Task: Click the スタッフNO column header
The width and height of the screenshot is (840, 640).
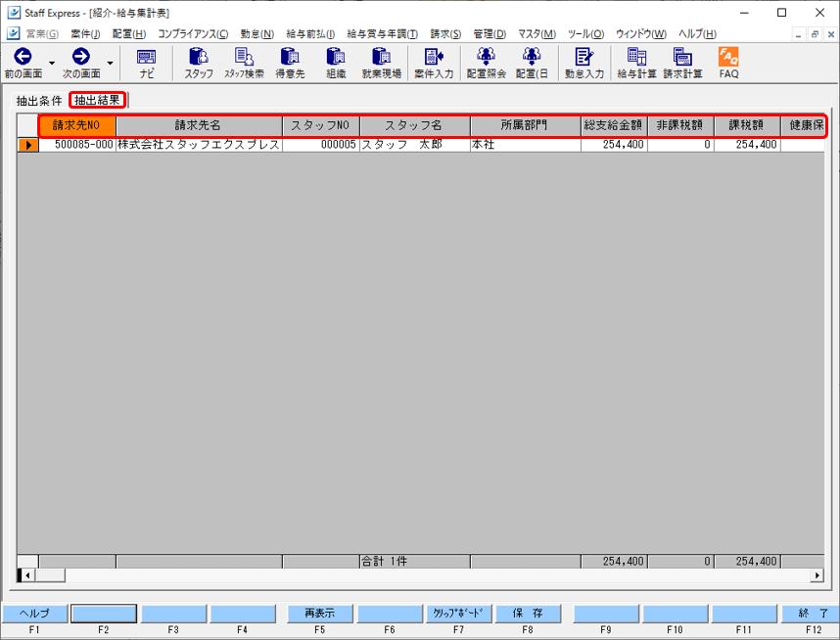Action: point(321,125)
